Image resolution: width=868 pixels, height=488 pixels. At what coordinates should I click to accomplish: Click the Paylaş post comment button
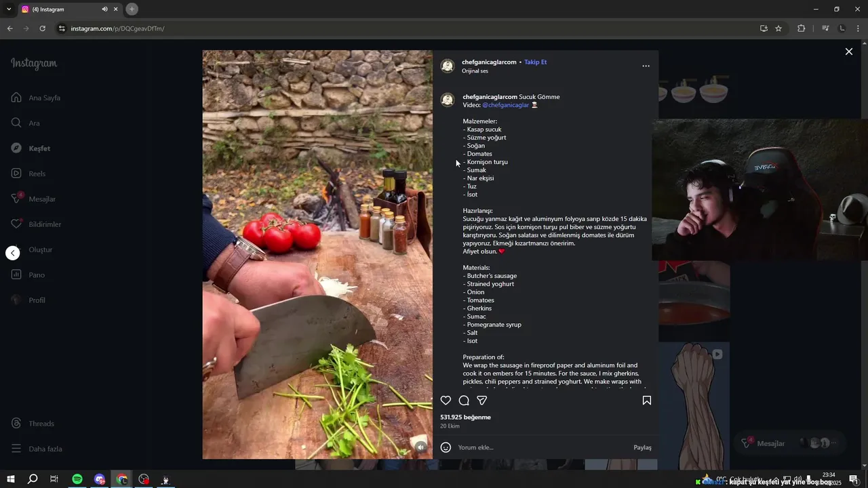point(642,447)
